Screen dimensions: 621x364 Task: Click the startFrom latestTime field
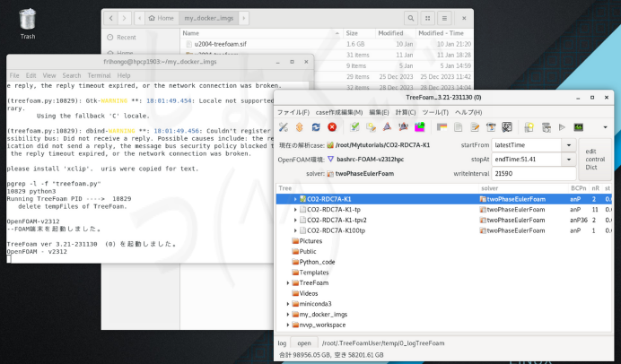coord(527,145)
